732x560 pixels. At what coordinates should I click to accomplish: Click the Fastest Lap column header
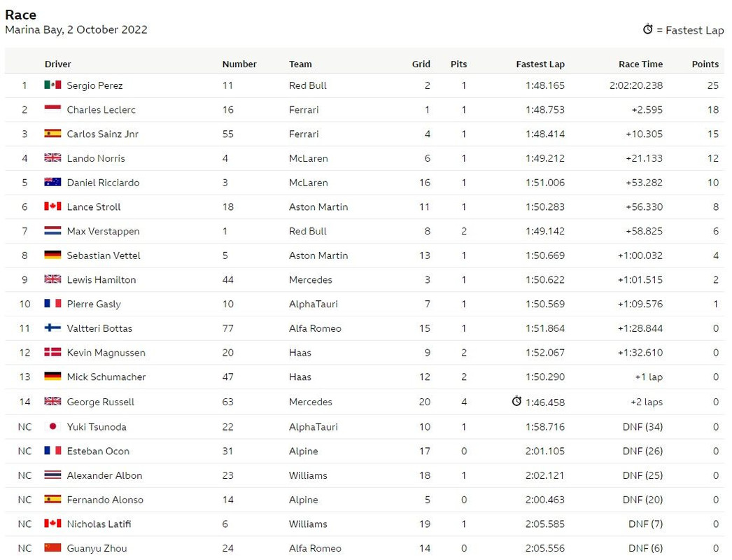(x=540, y=64)
